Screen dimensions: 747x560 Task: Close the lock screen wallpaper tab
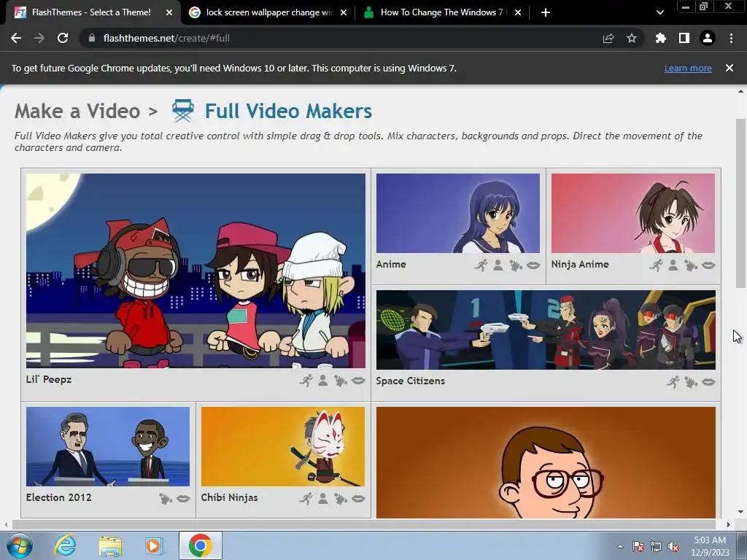344,12
